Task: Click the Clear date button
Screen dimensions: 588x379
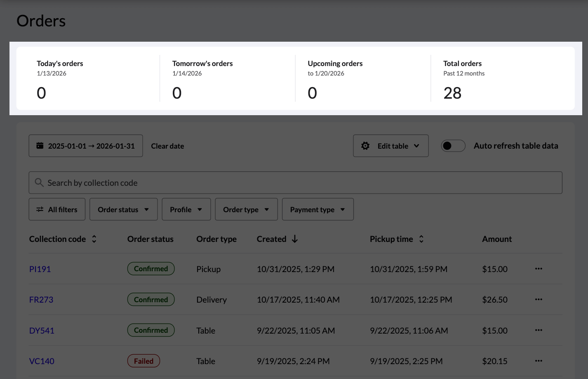Action: [167, 146]
